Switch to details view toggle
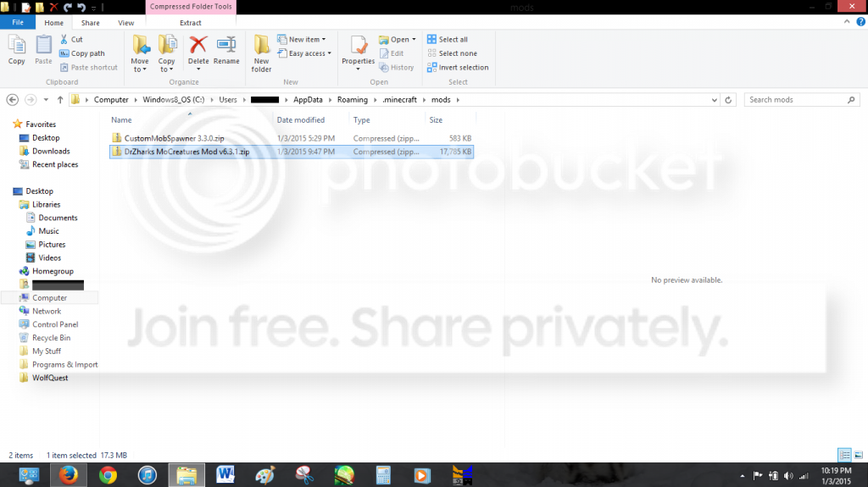Viewport: 868px width, 487px height. coord(844,455)
